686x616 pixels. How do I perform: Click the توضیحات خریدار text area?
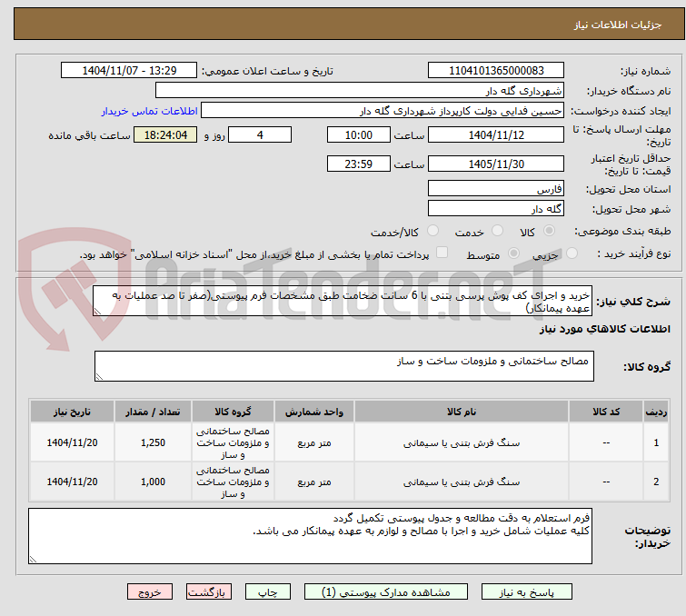310,536
